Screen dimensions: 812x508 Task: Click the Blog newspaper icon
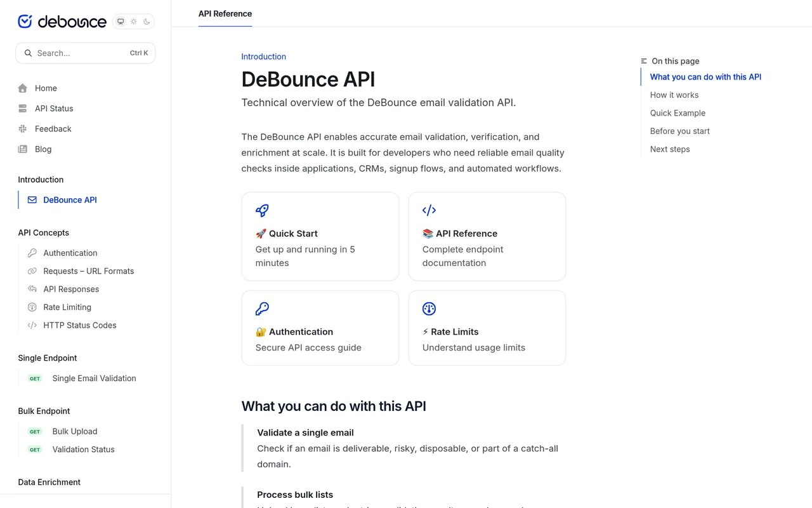pos(23,149)
